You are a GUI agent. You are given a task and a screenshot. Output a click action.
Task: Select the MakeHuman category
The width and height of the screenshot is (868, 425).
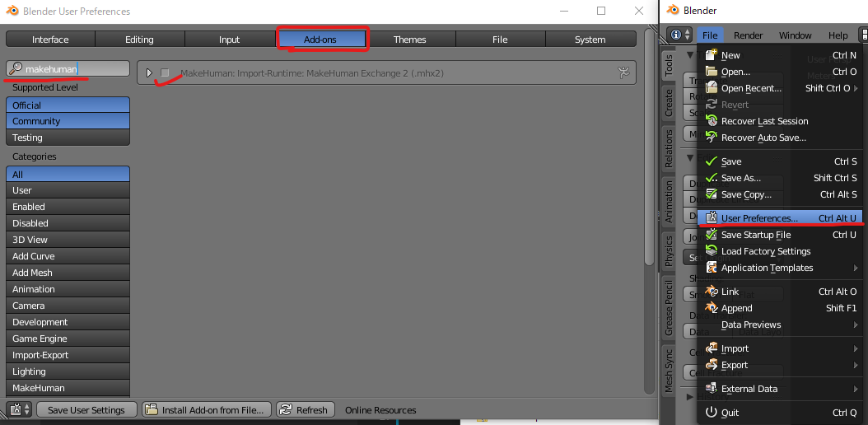point(68,388)
